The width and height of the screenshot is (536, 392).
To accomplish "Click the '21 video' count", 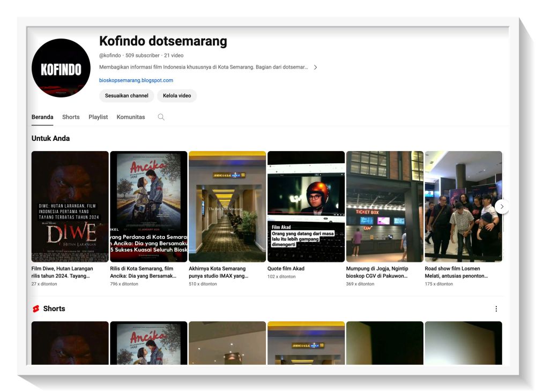I will 174,55.
